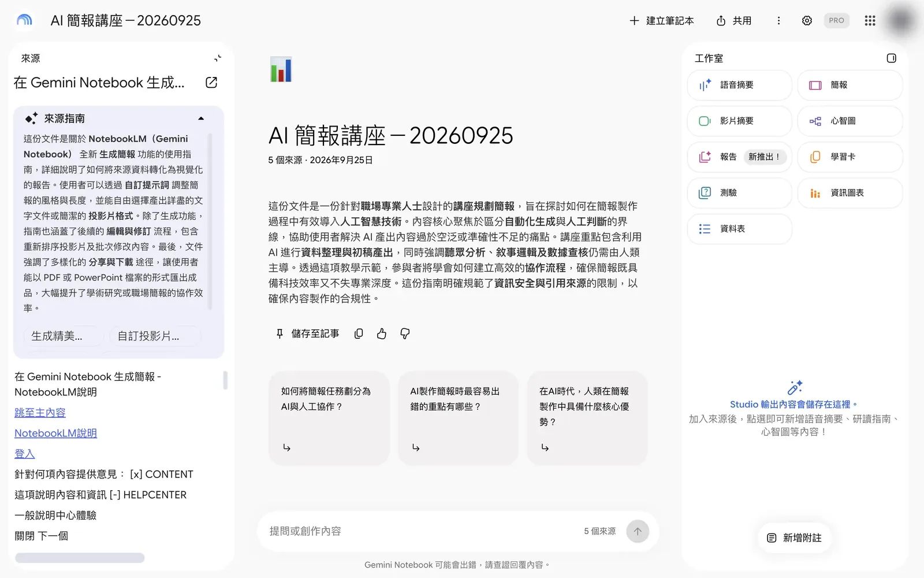
Task: Open the 學習卡 flashcards tile
Action: 850,157
